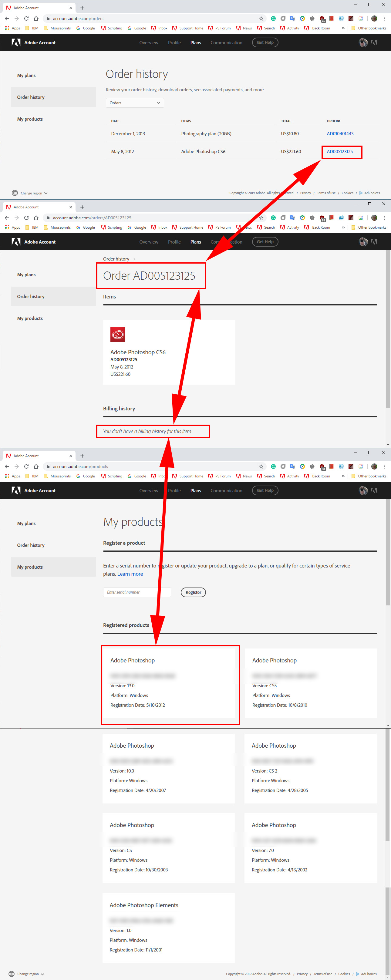Viewport: 391px width, 980px height.
Task: Open Other bookmarks folder in My products window
Action: pos(369,476)
